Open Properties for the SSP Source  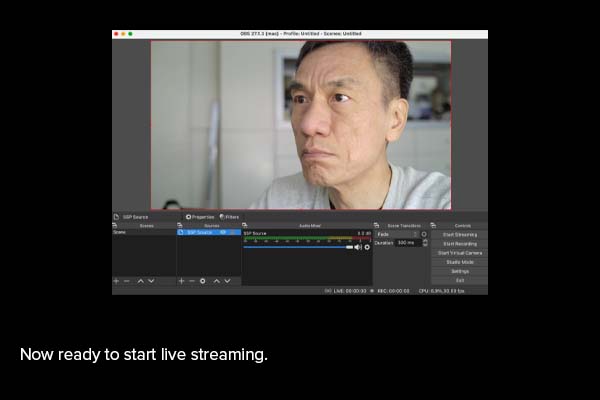click(x=200, y=216)
